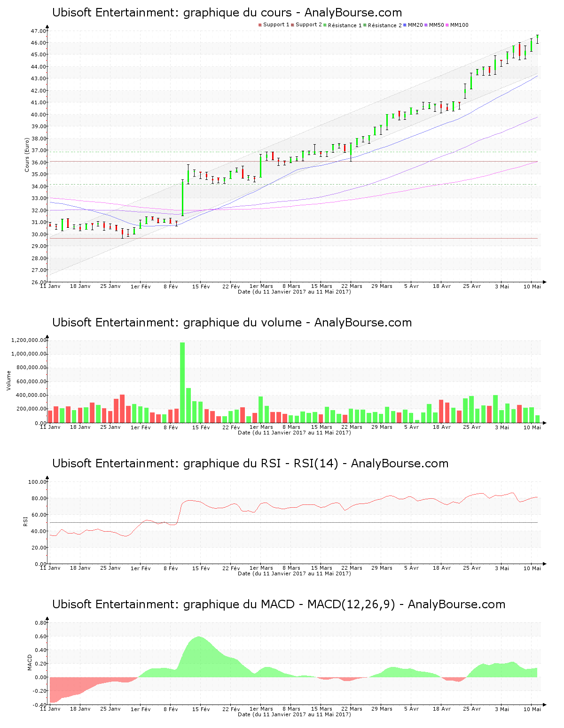Screen dimensions: 564x728
Task: Select the 'Support 1' legend label
Action: click(276, 25)
